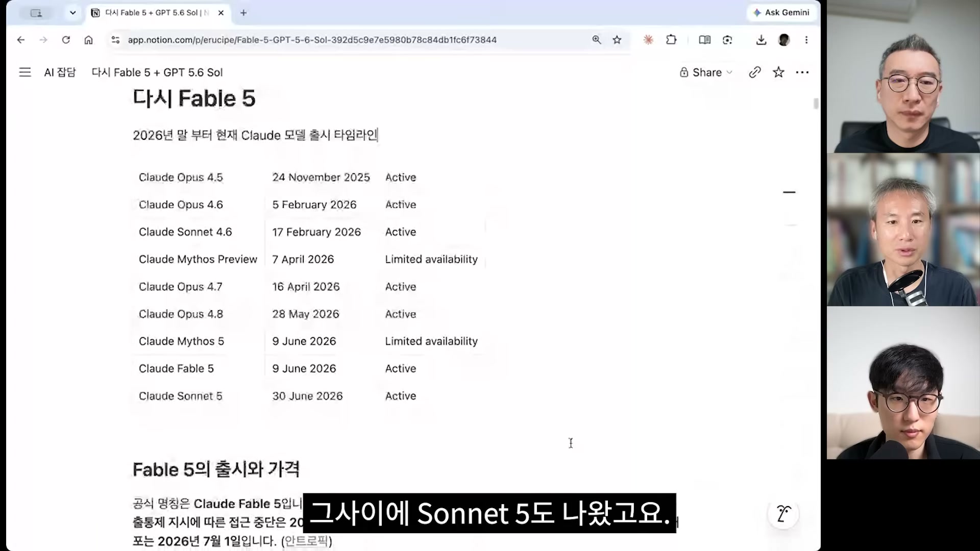Select the Claude Opus 4.5 cell
Image resolution: width=980 pixels, height=551 pixels.
coord(181,178)
